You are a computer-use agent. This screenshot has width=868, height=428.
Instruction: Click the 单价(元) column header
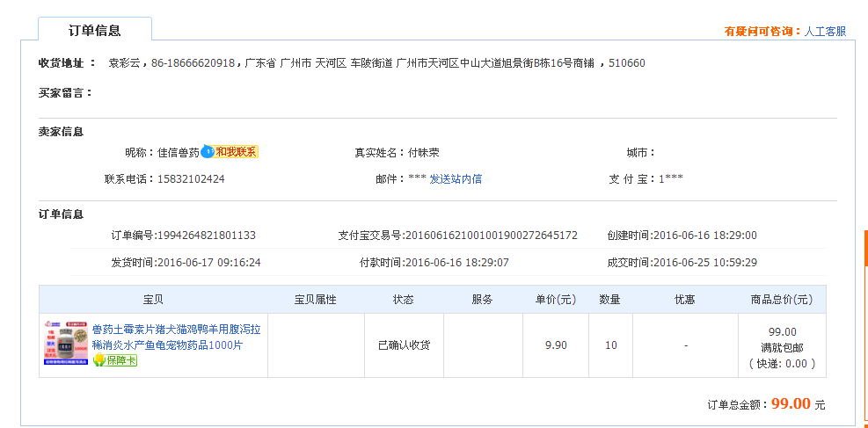556,300
